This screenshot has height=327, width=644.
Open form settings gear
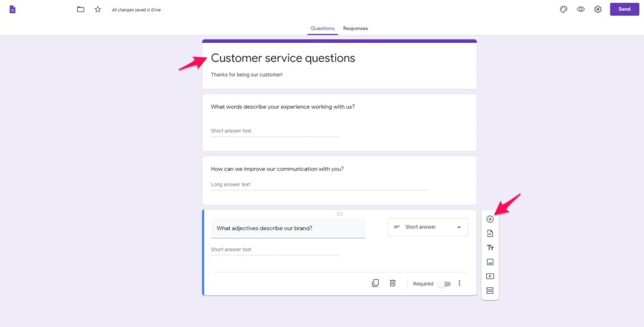click(598, 10)
